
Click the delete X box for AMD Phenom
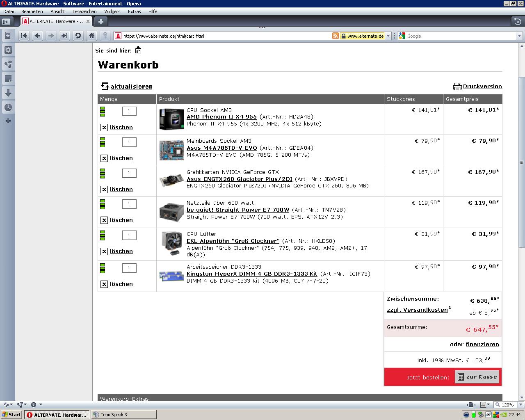click(x=104, y=128)
